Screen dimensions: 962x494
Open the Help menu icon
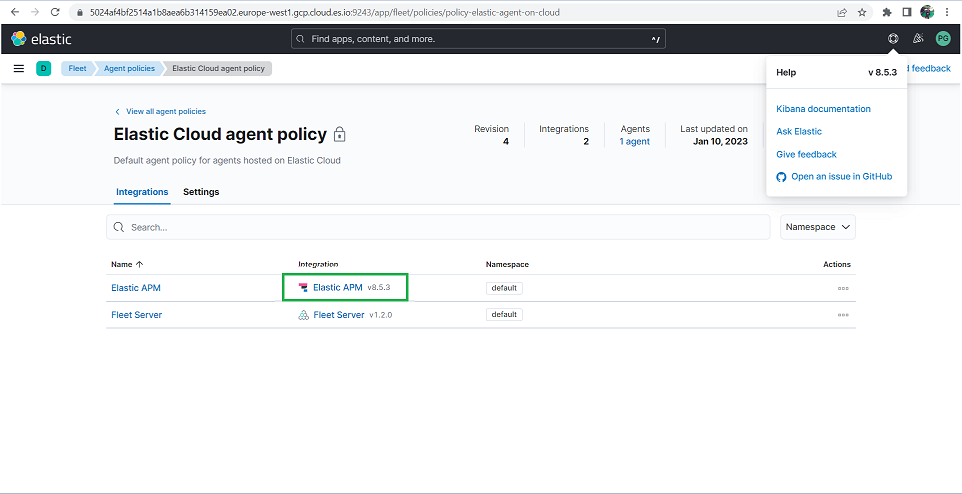click(893, 39)
